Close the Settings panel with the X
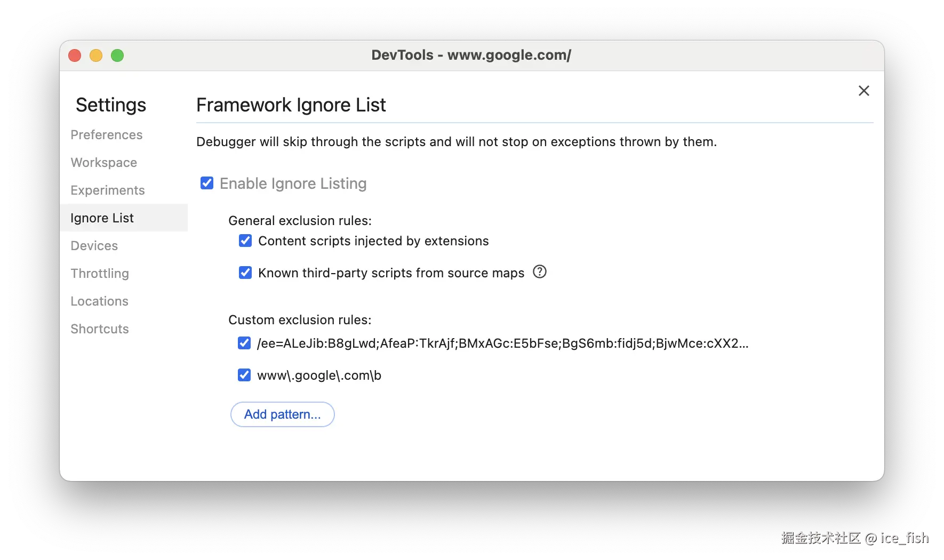This screenshot has width=944, height=560. tap(863, 91)
